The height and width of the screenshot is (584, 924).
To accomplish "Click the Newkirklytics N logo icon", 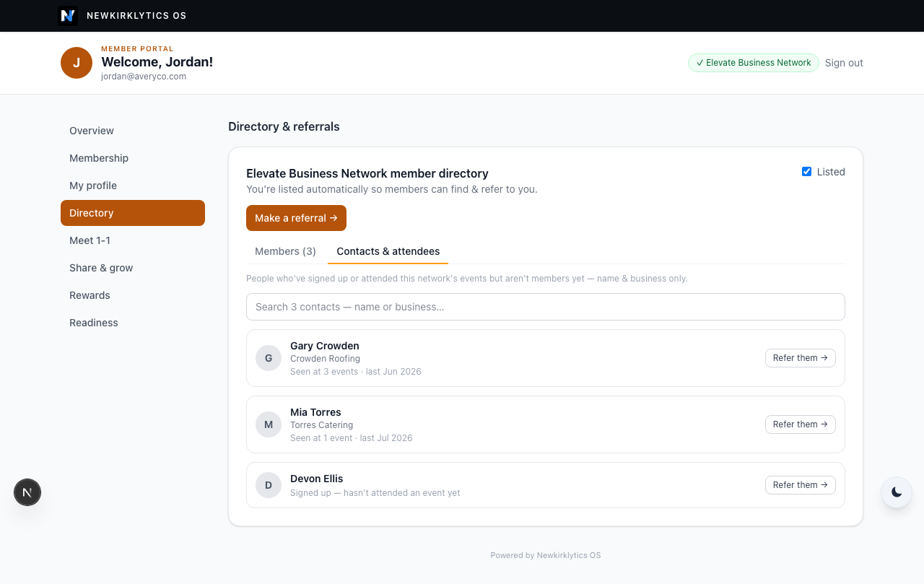I will pos(68,16).
